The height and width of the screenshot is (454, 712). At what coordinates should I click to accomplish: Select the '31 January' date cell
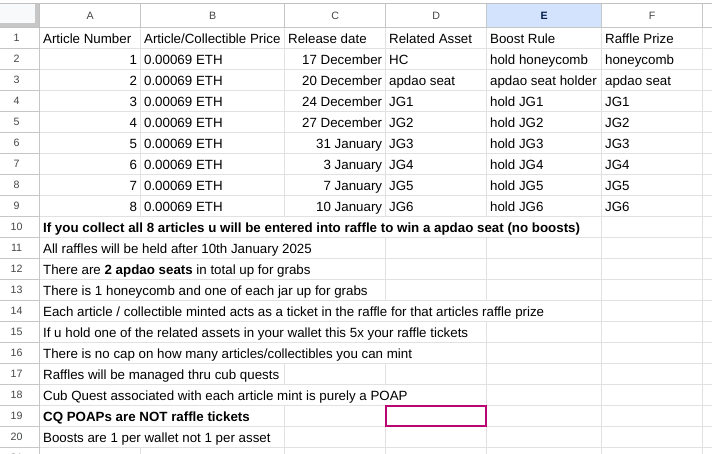click(x=334, y=143)
